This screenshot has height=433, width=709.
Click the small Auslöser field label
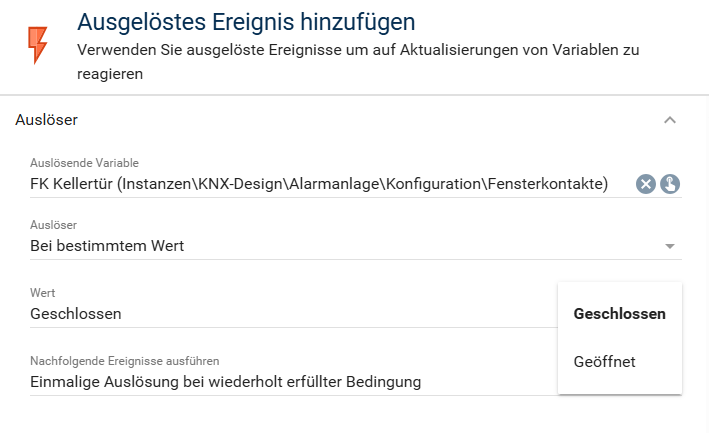point(53,225)
